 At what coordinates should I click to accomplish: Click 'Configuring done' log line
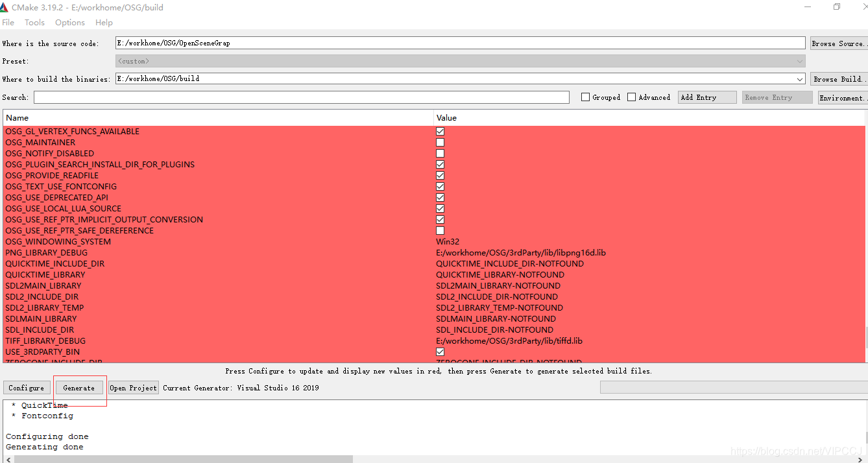47,437
